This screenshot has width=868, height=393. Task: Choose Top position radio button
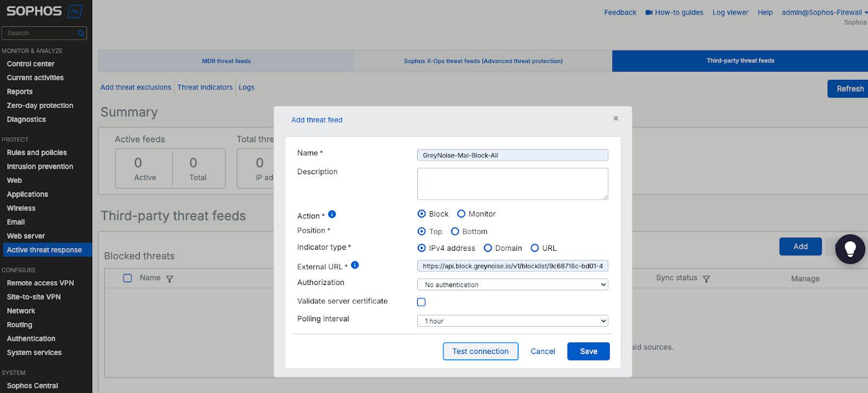tap(422, 231)
